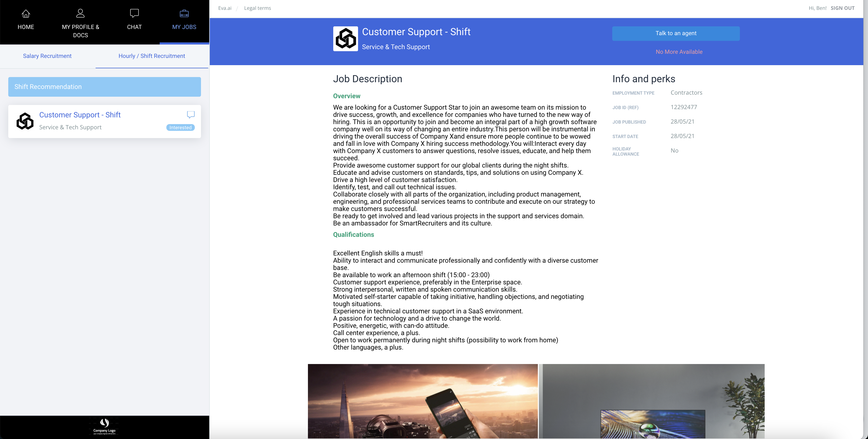Viewport: 868px width, 439px height.
Task: Open the sunset phone camera photo
Action: coord(423,401)
